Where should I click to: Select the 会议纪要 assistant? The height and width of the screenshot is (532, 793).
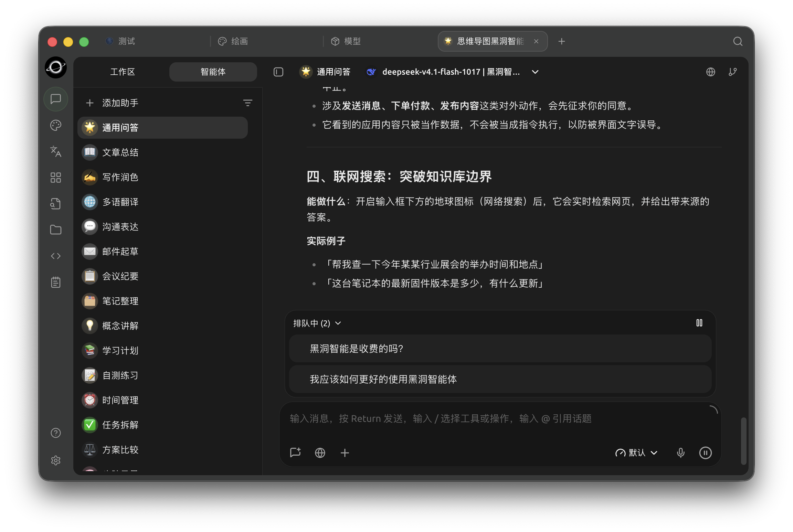[162, 276]
